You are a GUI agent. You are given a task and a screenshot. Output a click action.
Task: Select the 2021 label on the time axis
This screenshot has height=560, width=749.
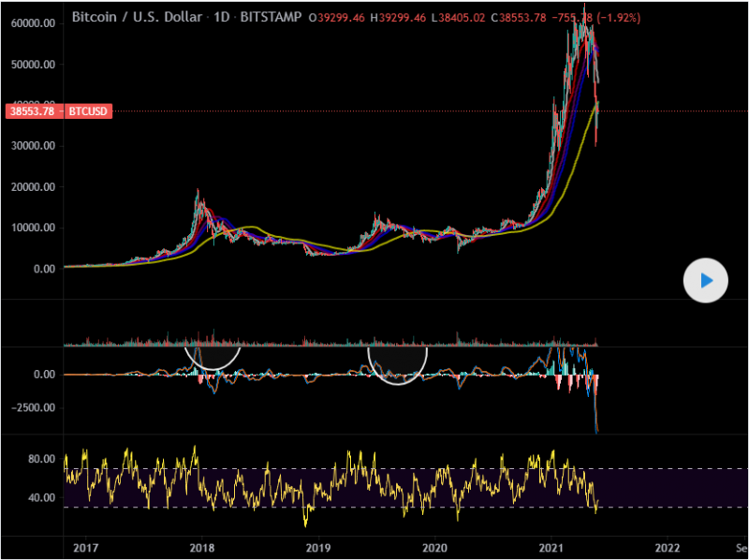click(552, 547)
